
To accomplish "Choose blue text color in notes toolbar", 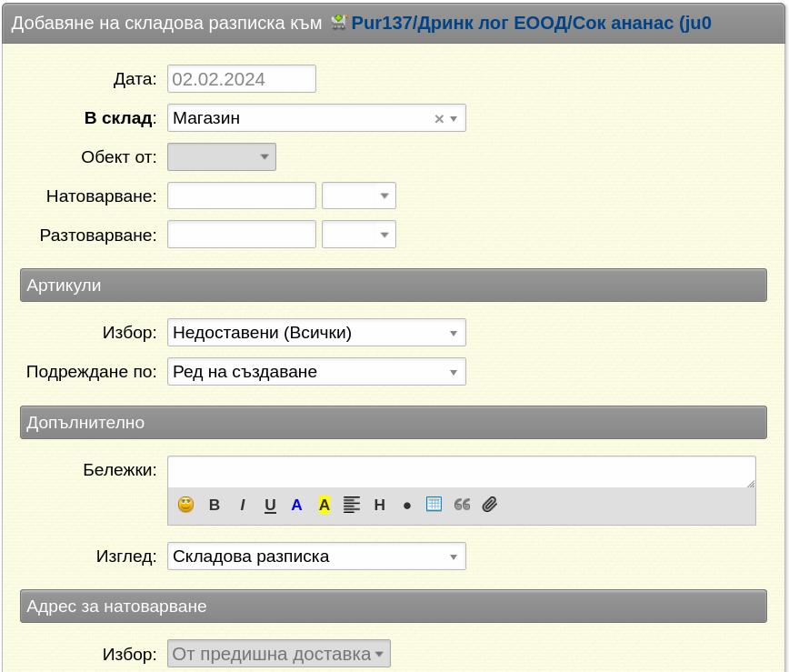I will [x=297, y=505].
